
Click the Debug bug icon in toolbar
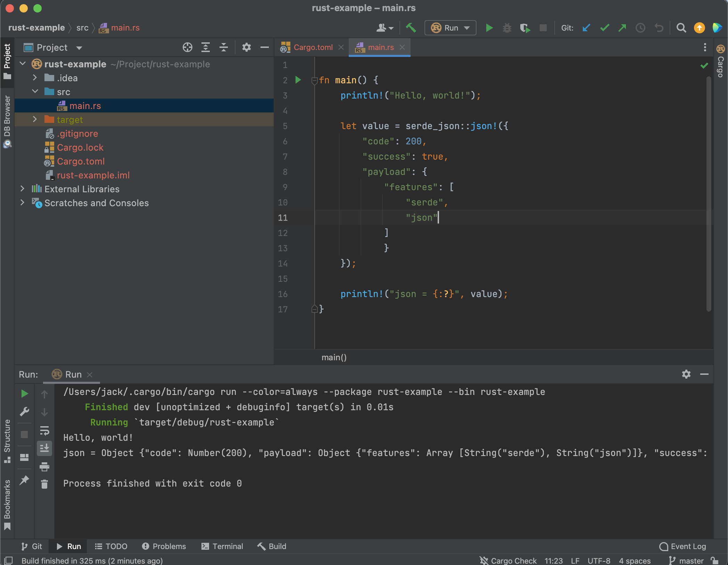coord(507,28)
